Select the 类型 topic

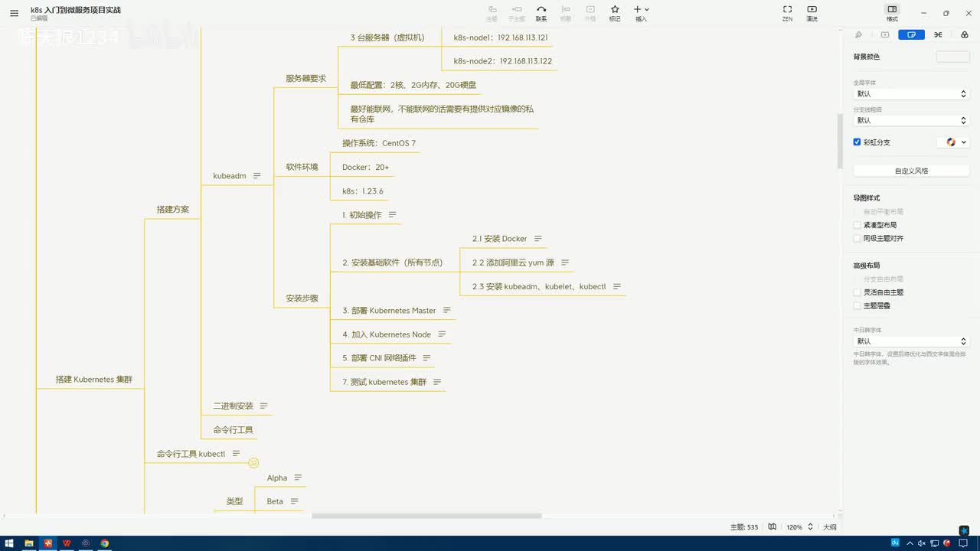(x=234, y=502)
